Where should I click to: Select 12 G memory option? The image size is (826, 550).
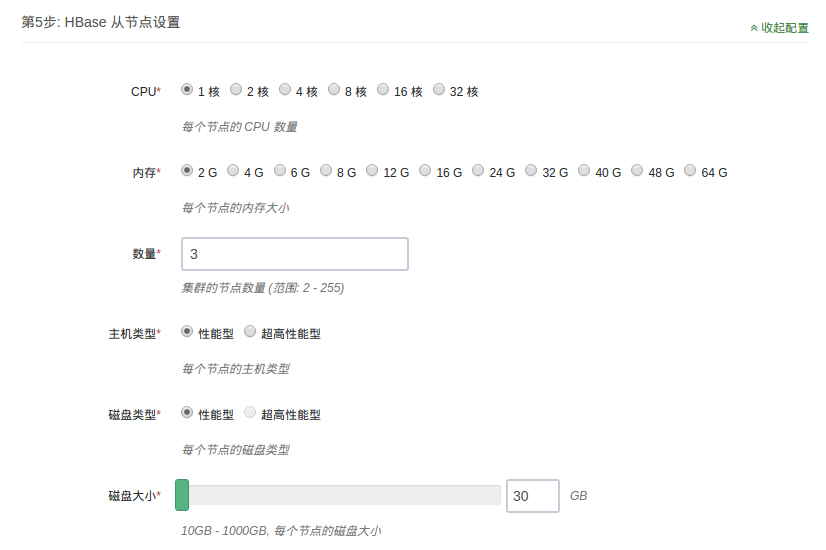pos(372,171)
